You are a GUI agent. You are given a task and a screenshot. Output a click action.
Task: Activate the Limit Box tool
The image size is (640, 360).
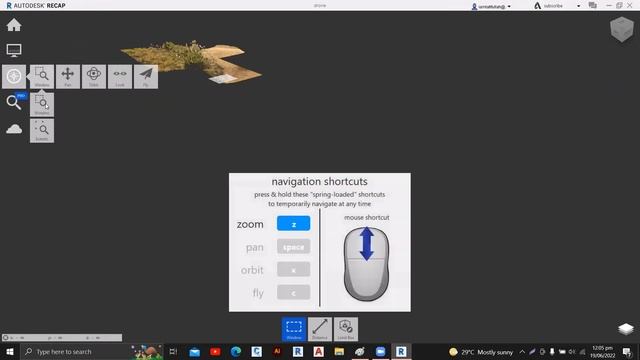click(346, 329)
